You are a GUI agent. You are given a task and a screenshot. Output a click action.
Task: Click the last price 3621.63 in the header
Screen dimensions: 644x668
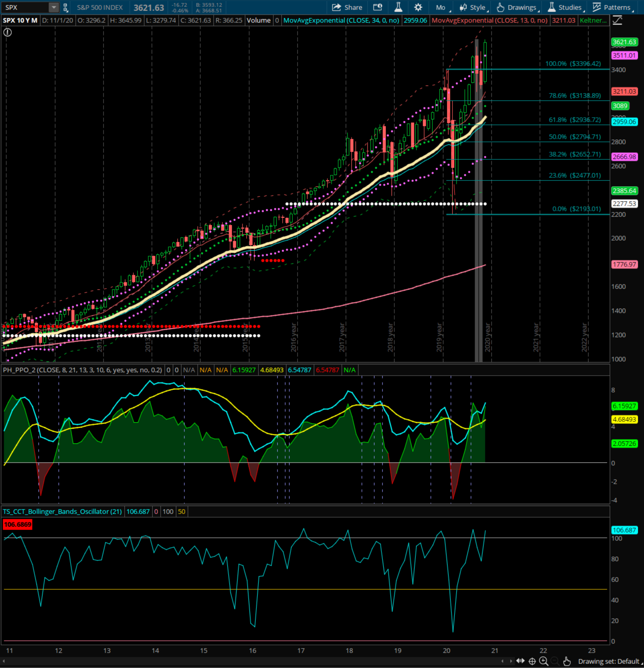pos(149,8)
